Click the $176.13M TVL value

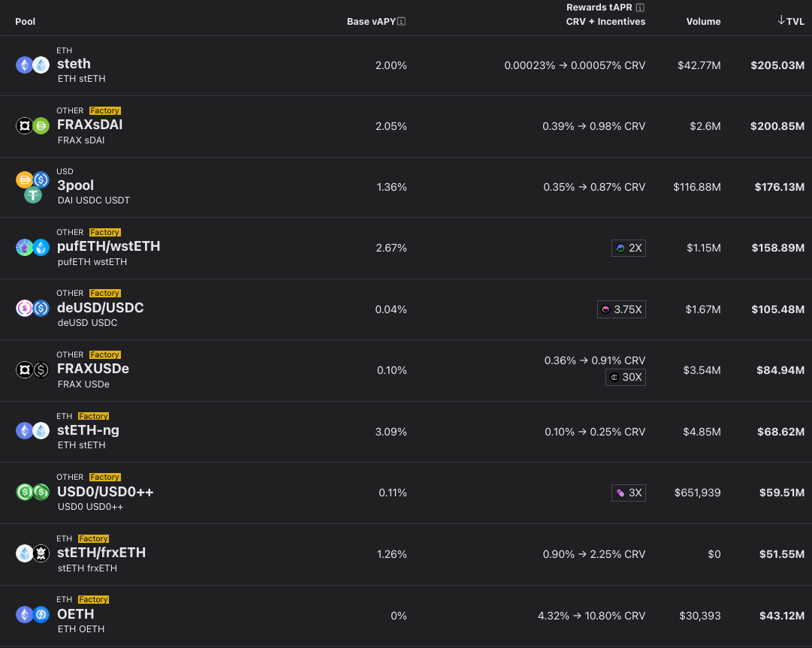[x=780, y=187]
